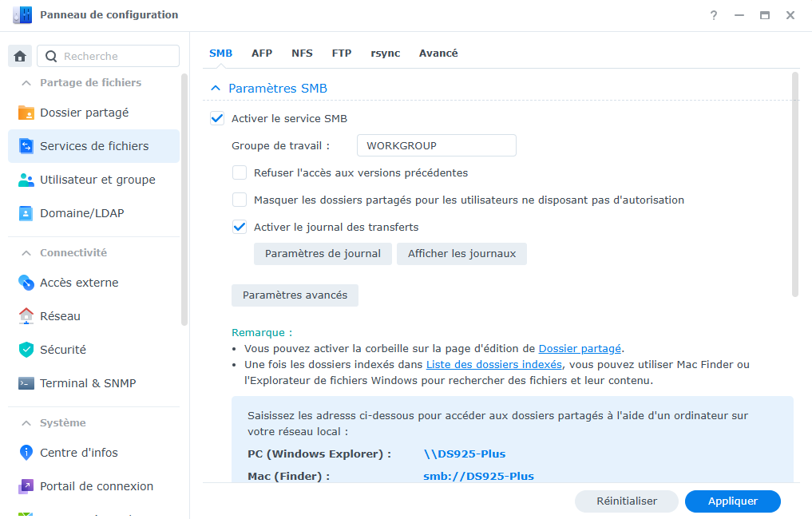
Task: Collapse the Connectivité sidebar group
Action: pos(26,253)
